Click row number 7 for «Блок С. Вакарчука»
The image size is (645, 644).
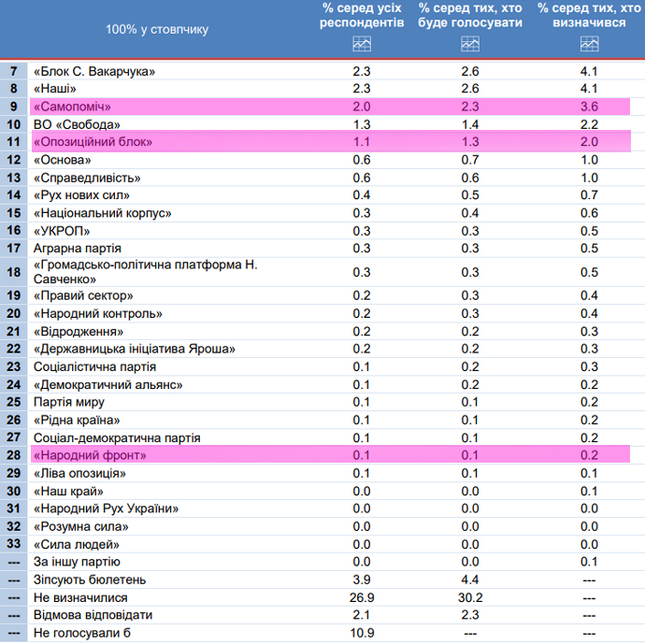pos(13,71)
